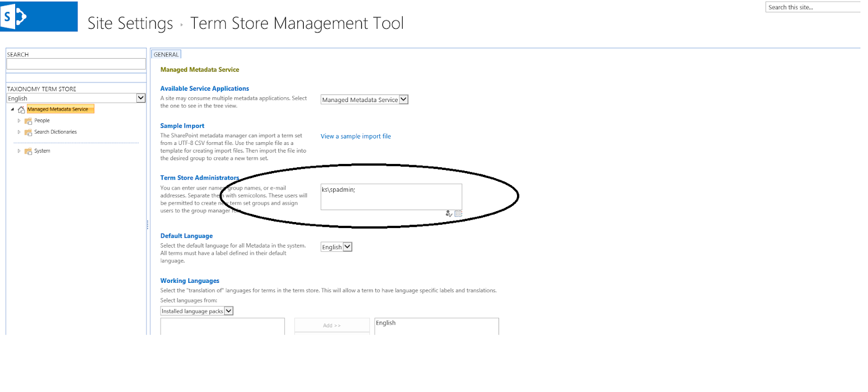The image size is (868, 392).
Task: Click the Check Names icon
Action: click(x=449, y=214)
